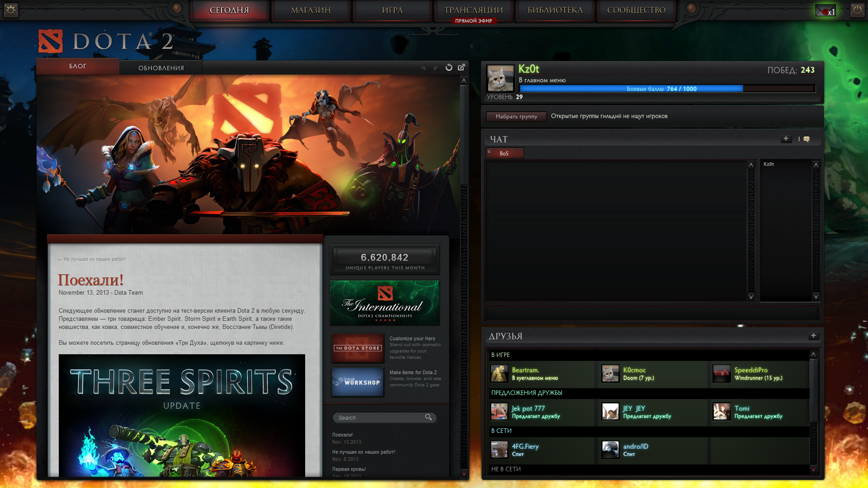Select the BoS chat channel tab
Image resolution: width=868 pixels, height=488 pixels.
point(505,153)
